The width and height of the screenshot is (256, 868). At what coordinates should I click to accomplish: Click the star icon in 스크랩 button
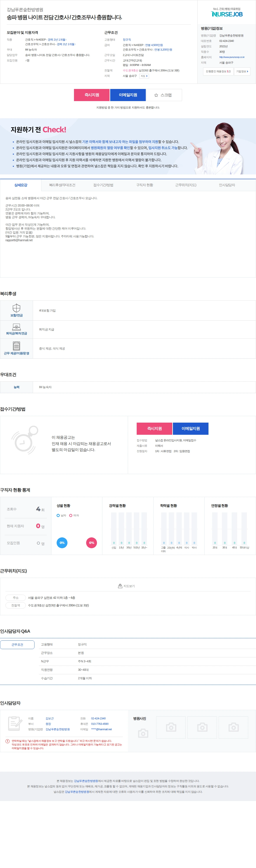[156, 95]
